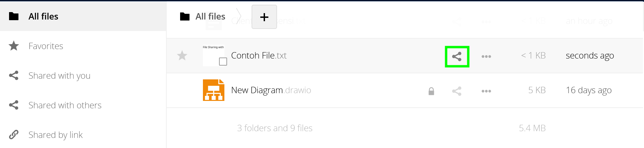Open the Shared by link view

click(x=55, y=135)
